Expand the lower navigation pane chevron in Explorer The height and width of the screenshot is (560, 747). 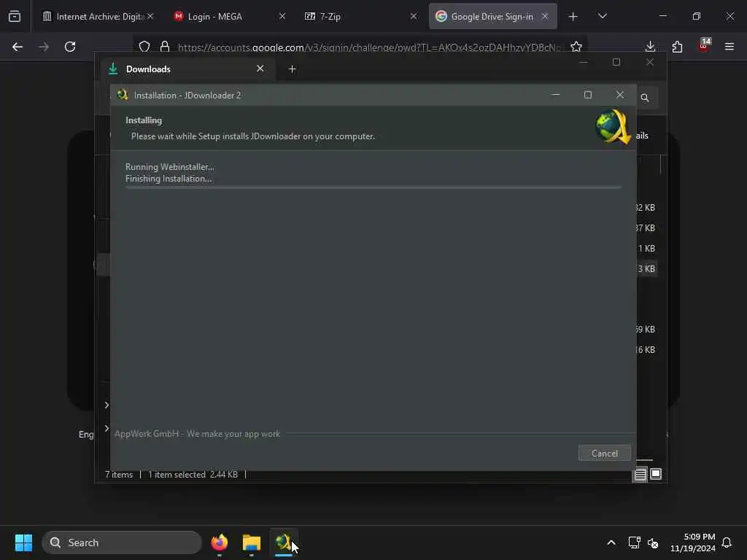pos(107,428)
